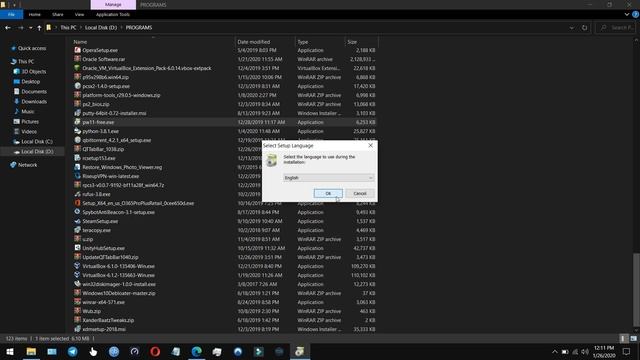Select Network in navigation pane
The image size is (640, 360).
click(x=27, y=165)
